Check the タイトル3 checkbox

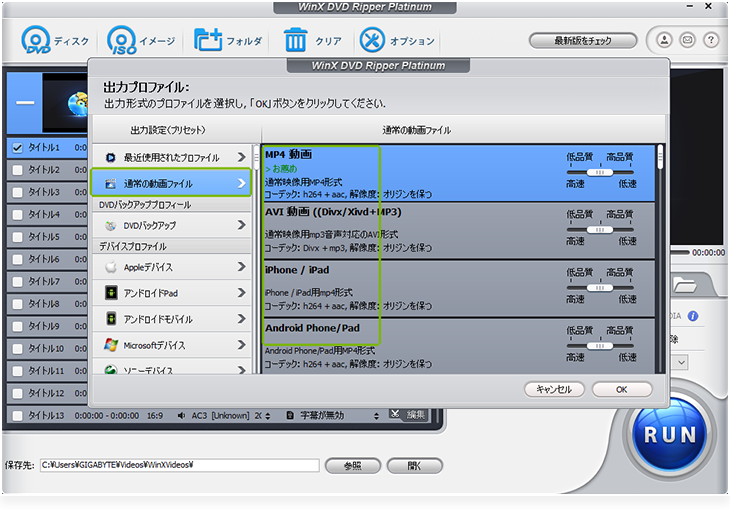[x=17, y=192]
